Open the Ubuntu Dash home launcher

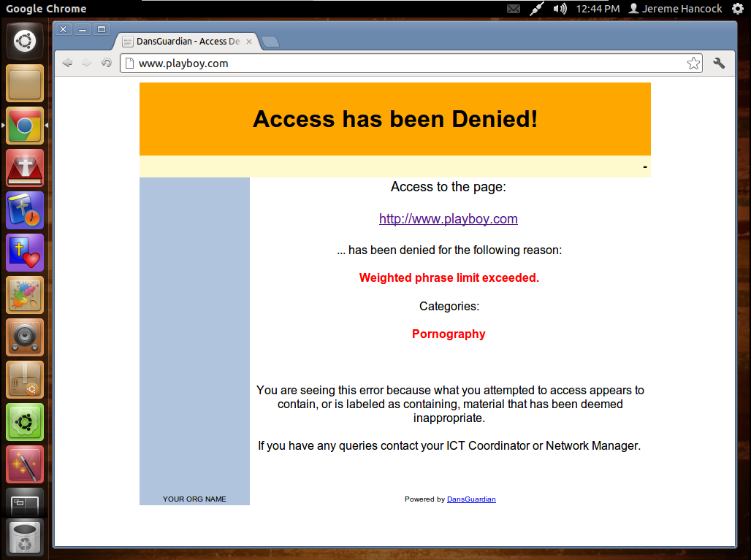pyautogui.click(x=24, y=41)
